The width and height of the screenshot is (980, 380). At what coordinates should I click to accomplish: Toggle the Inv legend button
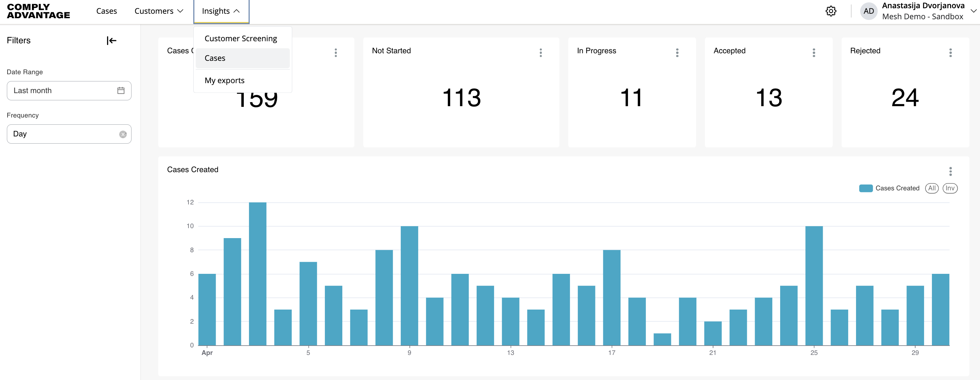coord(950,188)
